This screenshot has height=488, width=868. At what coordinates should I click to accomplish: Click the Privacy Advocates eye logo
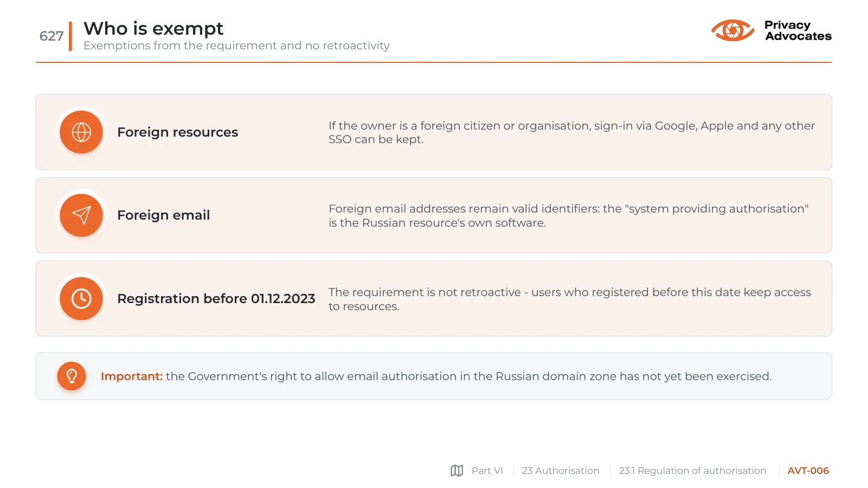click(x=732, y=30)
